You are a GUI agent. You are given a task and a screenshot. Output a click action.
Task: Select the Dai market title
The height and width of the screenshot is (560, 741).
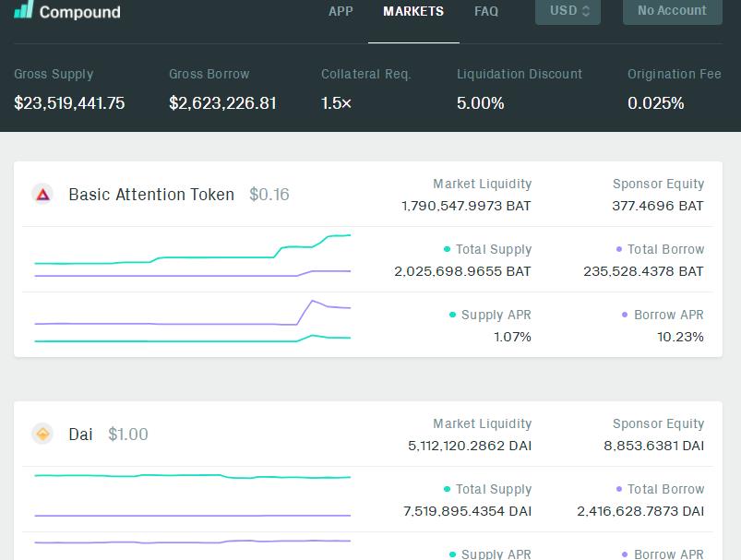[x=80, y=434]
